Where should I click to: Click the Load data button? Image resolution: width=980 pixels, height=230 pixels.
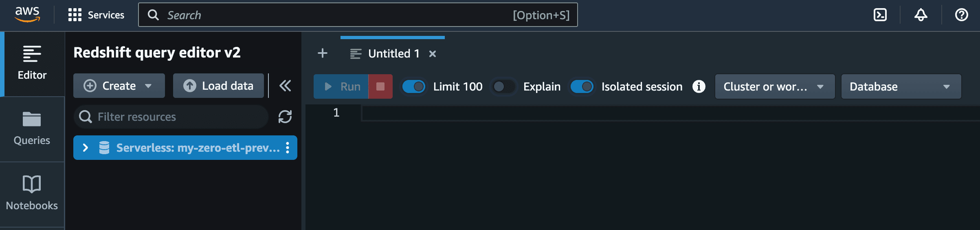(x=218, y=86)
